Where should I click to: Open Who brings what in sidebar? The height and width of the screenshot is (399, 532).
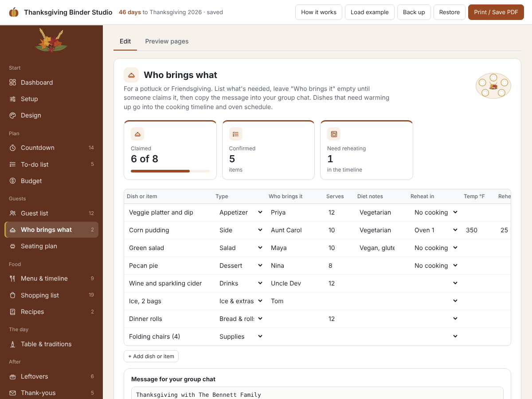[x=51, y=230]
